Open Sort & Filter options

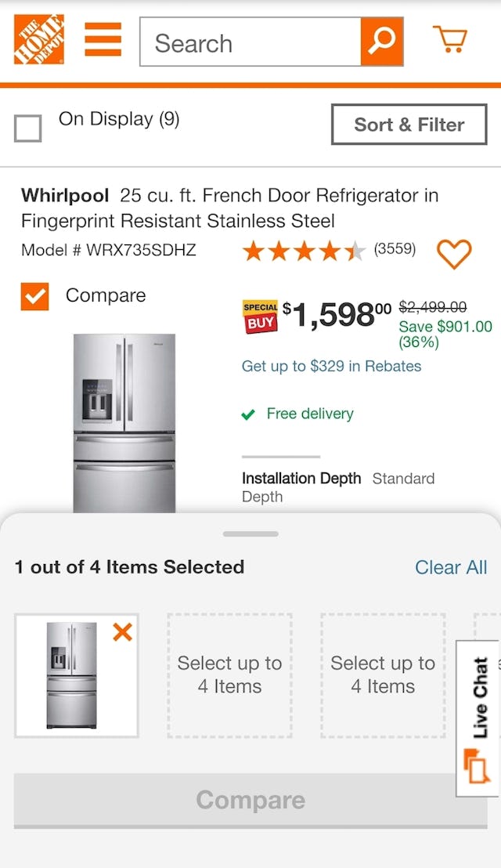(408, 125)
